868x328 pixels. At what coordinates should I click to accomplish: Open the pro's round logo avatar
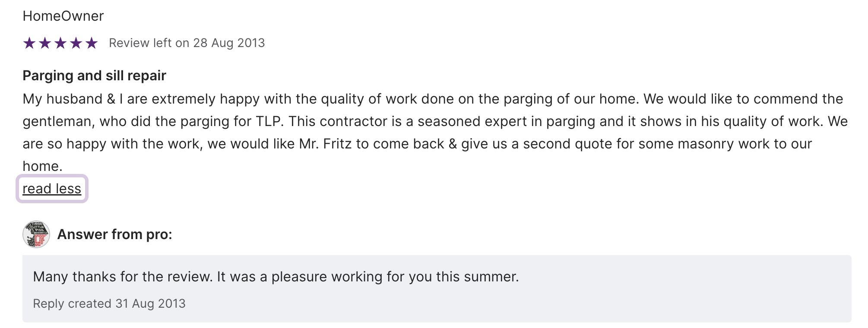click(36, 234)
